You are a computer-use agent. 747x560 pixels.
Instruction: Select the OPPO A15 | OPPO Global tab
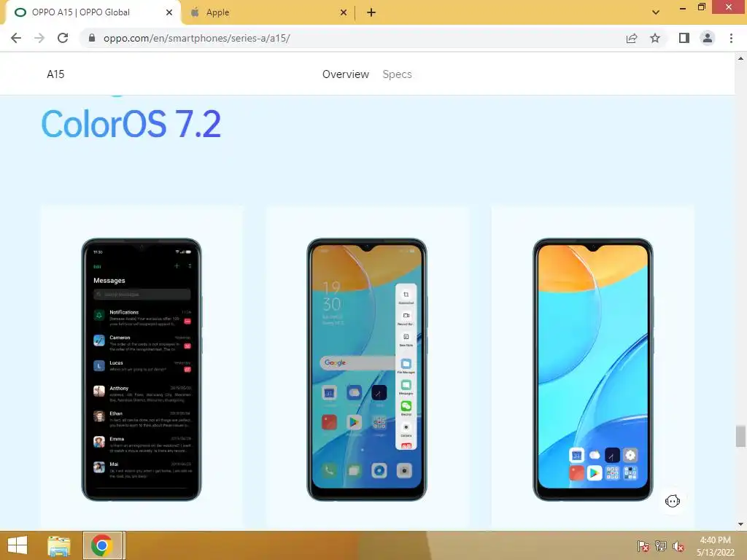tap(94, 12)
